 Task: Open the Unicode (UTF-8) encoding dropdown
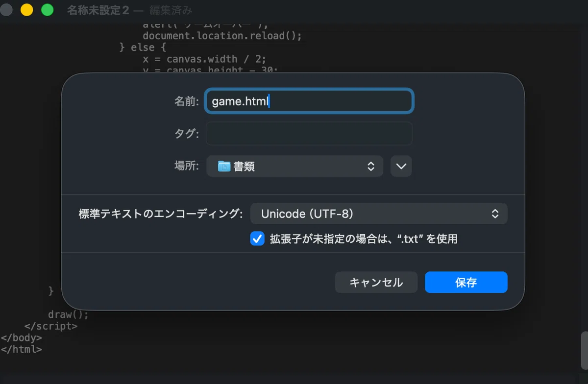(x=379, y=214)
